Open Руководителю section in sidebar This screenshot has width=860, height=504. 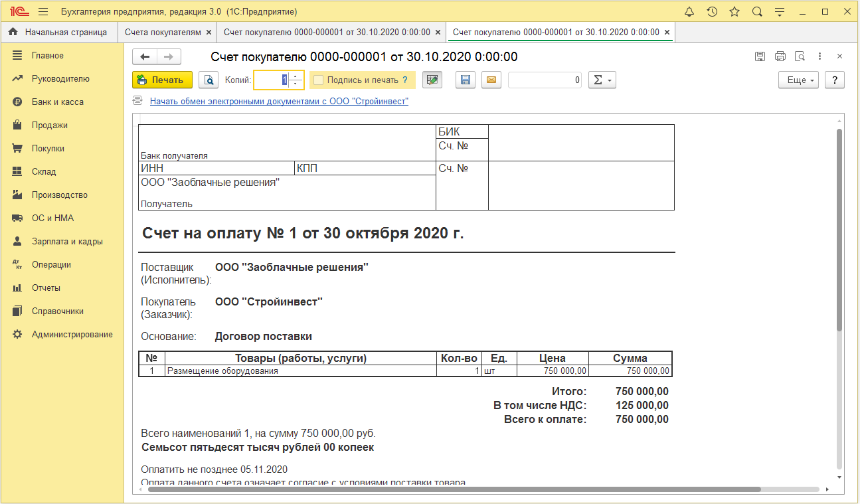click(x=61, y=79)
